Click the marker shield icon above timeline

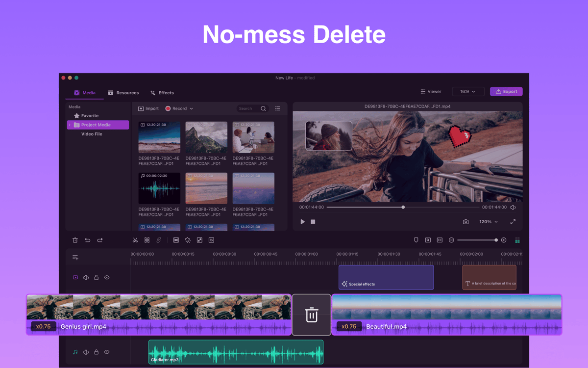pyautogui.click(x=416, y=240)
